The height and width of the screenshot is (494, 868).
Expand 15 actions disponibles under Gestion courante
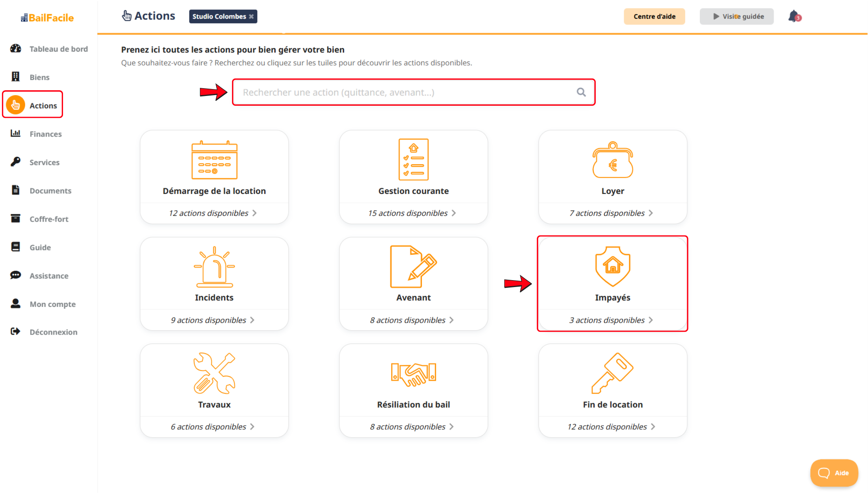(412, 213)
